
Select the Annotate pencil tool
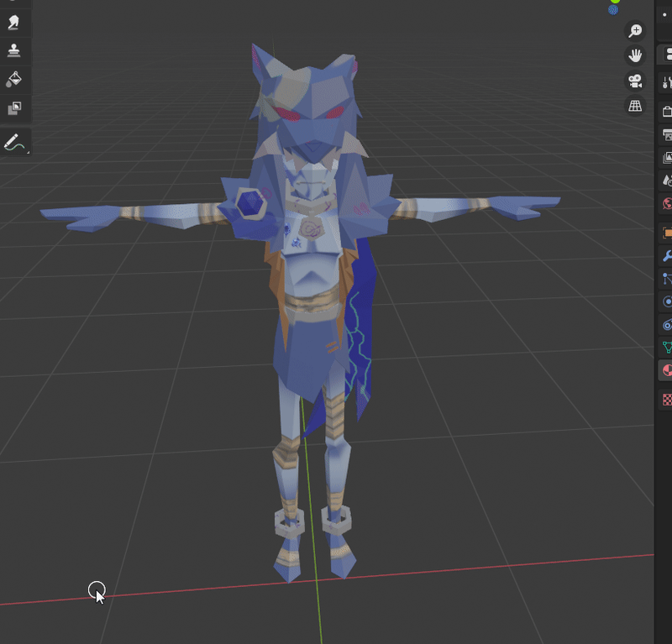[14, 142]
